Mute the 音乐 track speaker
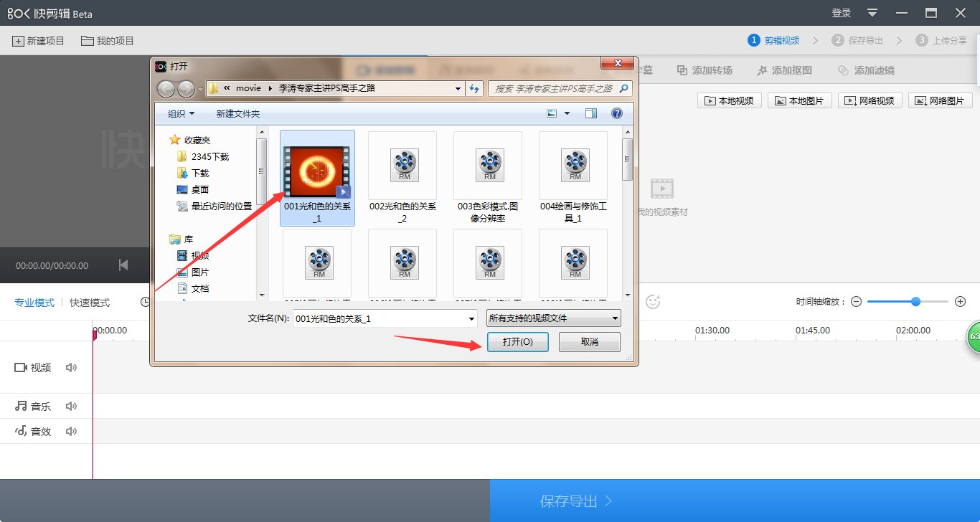 pyautogui.click(x=71, y=406)
